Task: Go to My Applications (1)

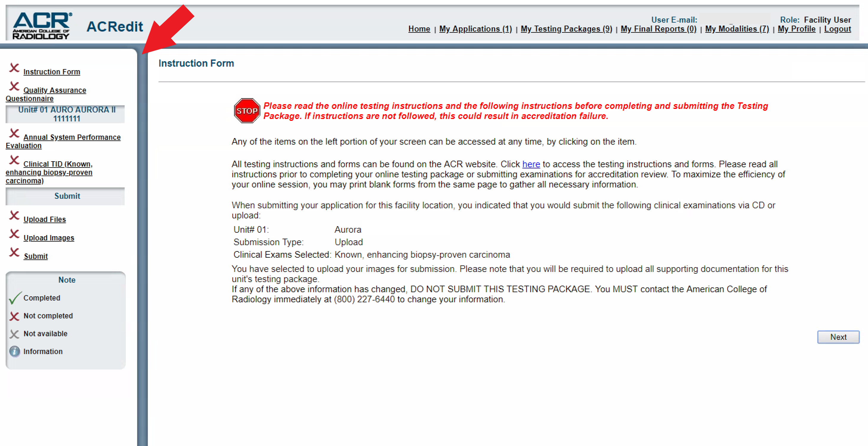Action: (x=475, y=29)
